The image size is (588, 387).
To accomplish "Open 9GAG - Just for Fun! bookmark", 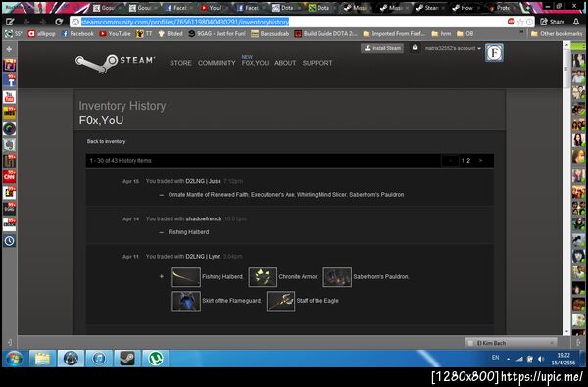I will [x=217, y=33].
